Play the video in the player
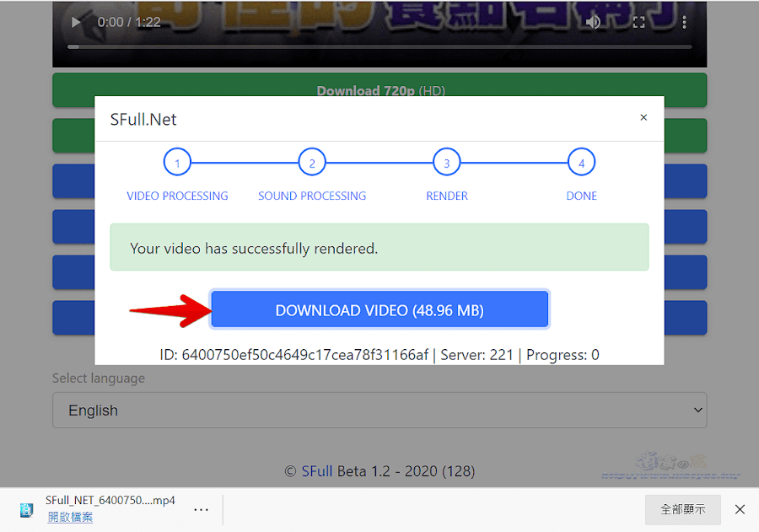The width and height of the screenshot is (759, 532). click(76, 22)
